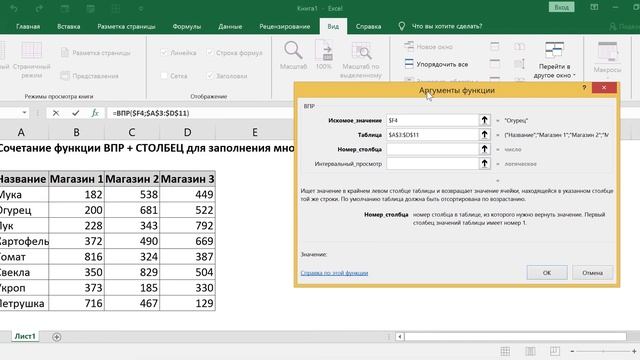This screenshot has height=360, width=640.
Task: Collapse dialog via Искомое_значение arrow button
Action: tap(484, 120)
